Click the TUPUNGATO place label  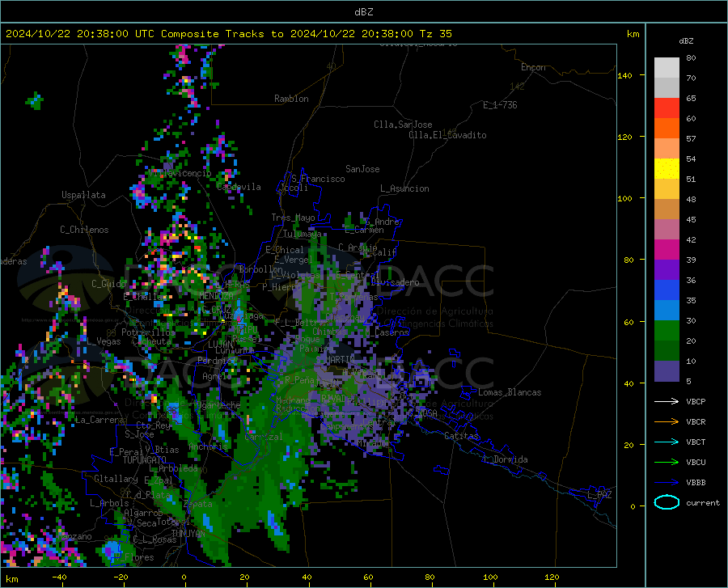[x=144, y=460]
